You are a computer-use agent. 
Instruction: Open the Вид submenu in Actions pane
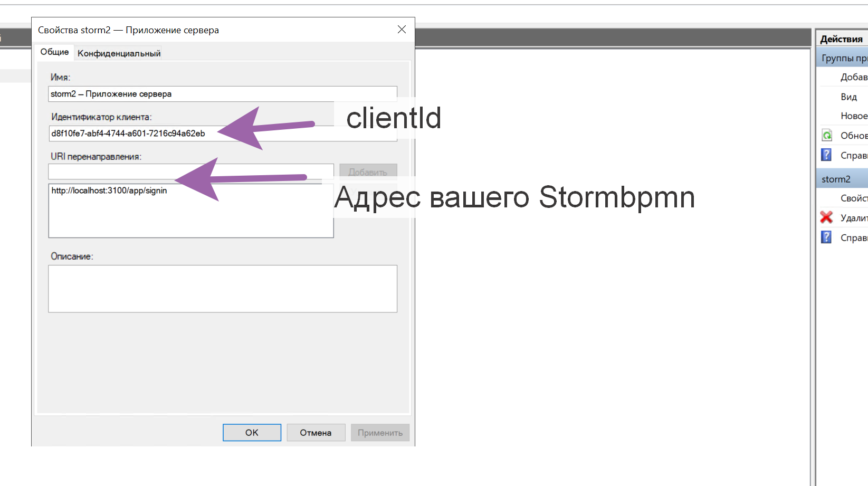[848, 97]
